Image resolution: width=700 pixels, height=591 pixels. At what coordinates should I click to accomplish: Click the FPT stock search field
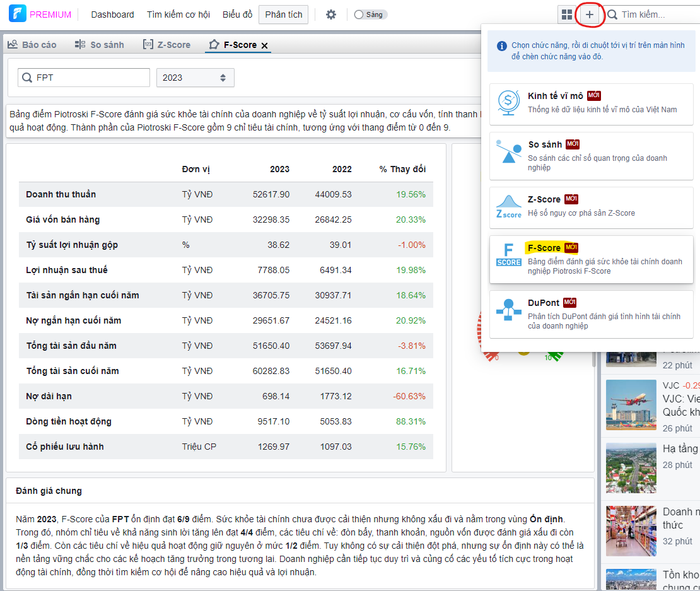[x=84, y=78]
